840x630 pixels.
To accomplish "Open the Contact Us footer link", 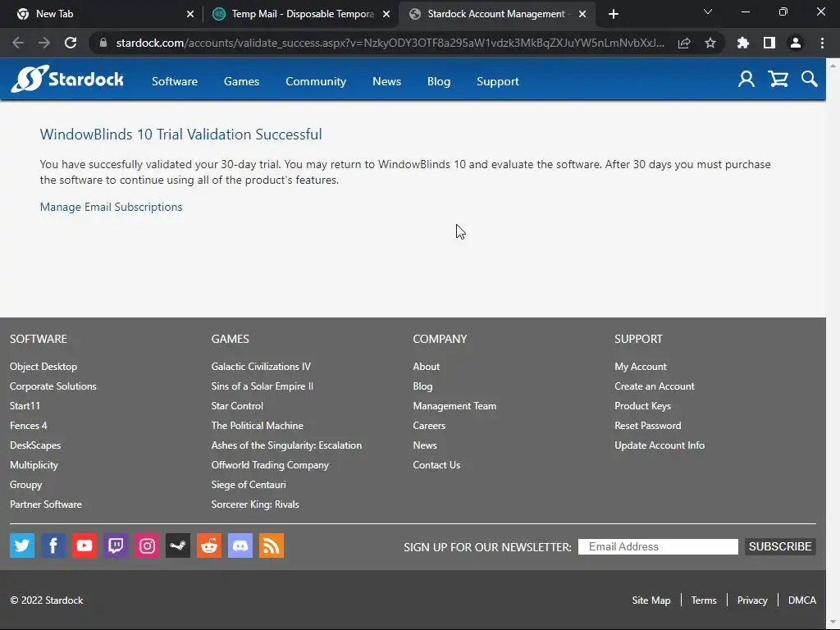I will coord(436,465).
